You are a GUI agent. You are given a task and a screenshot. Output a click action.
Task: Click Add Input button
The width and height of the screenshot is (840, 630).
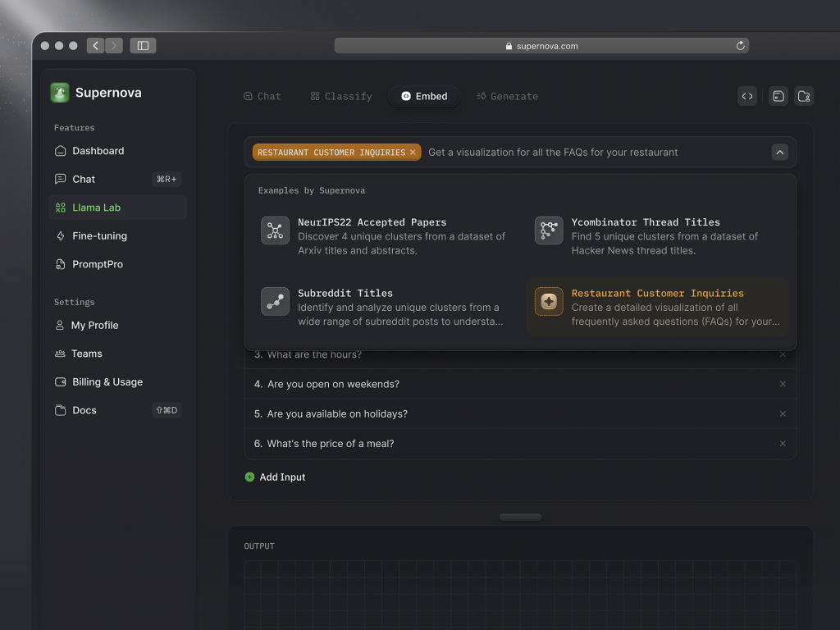tap(275, 477)
